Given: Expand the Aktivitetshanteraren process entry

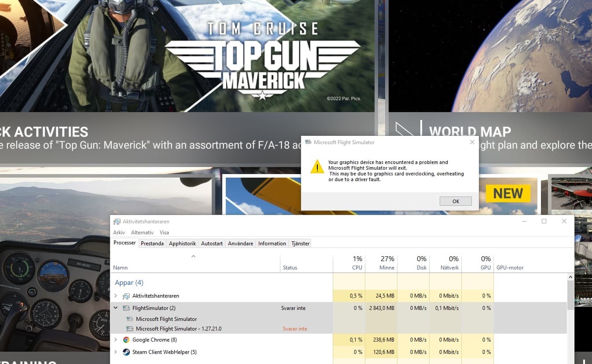Looking at the screenshot, I should coord(116,296).
